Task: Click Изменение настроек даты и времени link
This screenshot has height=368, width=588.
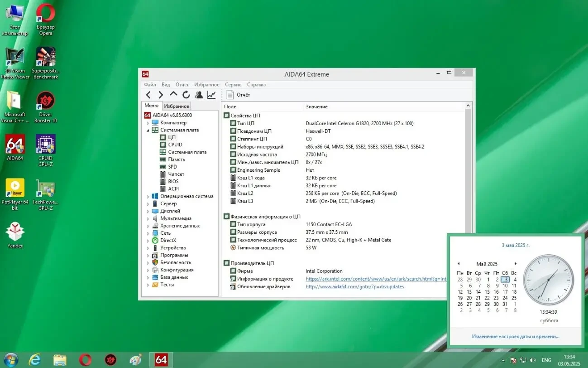Action: pos(515,336)
